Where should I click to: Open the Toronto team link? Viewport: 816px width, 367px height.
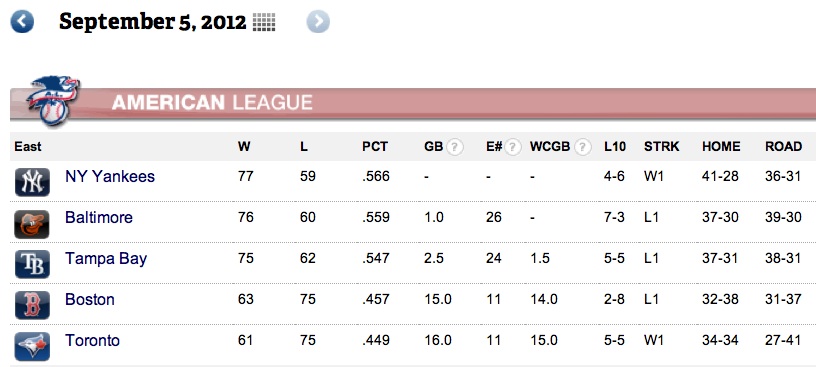pos(93,340)
